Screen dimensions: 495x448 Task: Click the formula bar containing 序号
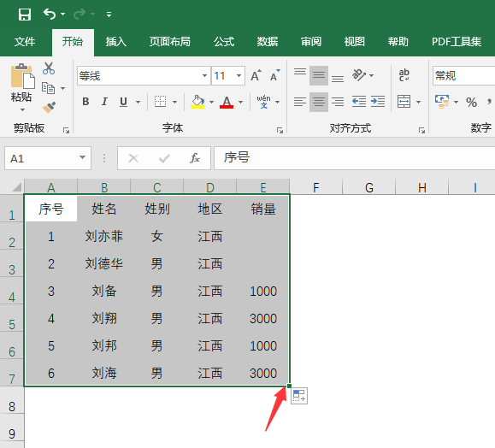355,158
